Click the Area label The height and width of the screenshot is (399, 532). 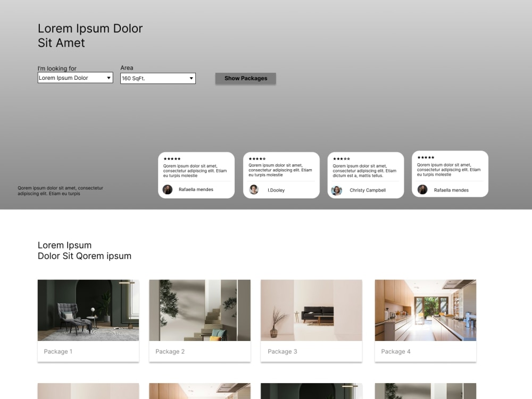[127, 68]
